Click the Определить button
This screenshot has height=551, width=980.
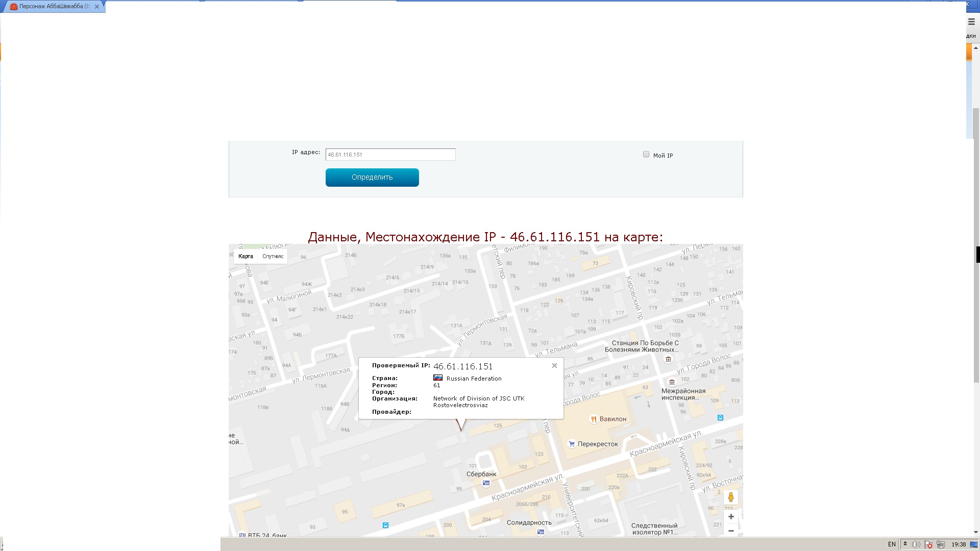(372, 178)
